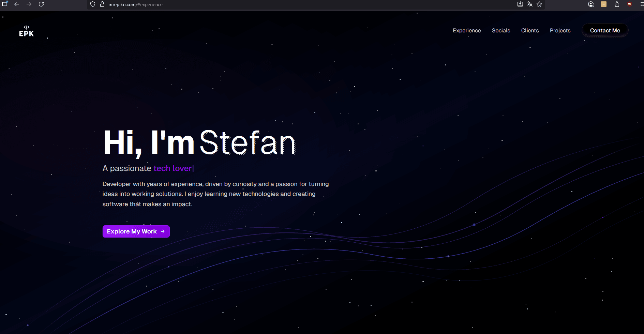Open the Firefox account profile icon
The image size is (644, 334).
pyautogui.click(x=591, y=4)
